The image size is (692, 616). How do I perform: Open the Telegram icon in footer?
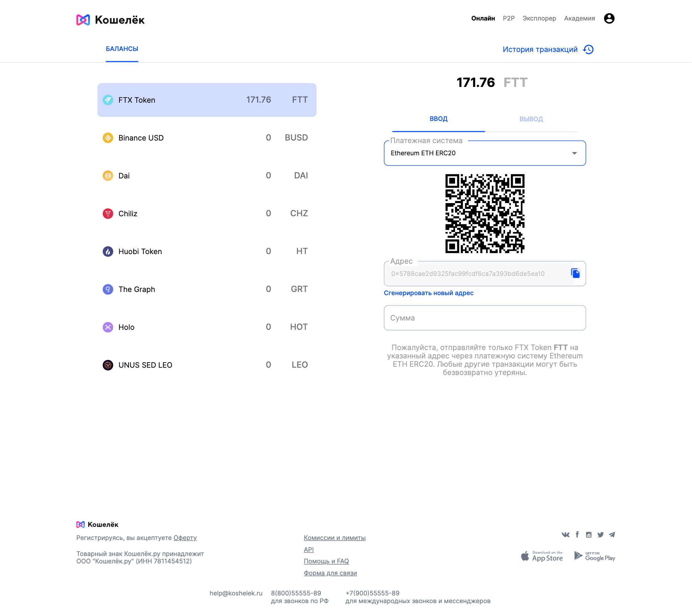[x=612, y=535]
